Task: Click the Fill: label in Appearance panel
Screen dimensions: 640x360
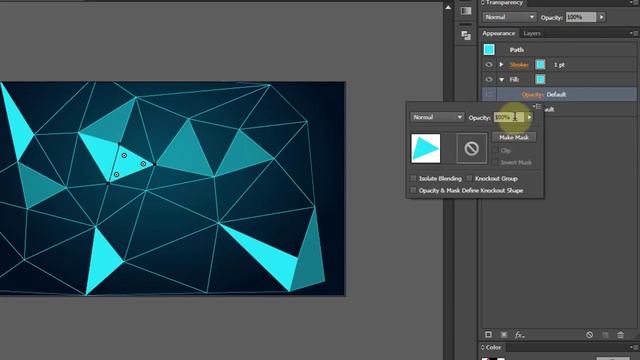Action: click(x=514, y=80)
